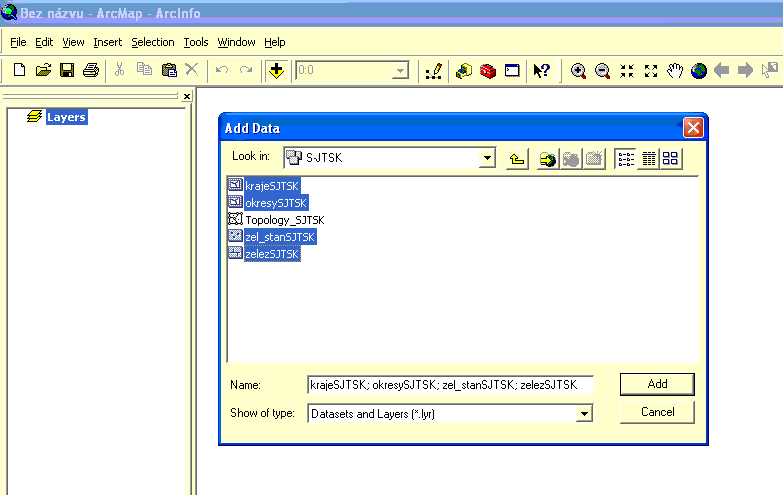Open a map document with Open icon
The height and width of the screenshot is (495, 783).
pyautogui.click(x=43, y=70)
